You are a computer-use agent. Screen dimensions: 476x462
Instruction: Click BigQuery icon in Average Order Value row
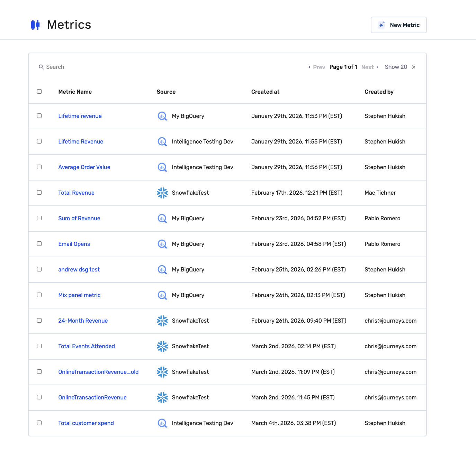(162, 167)
